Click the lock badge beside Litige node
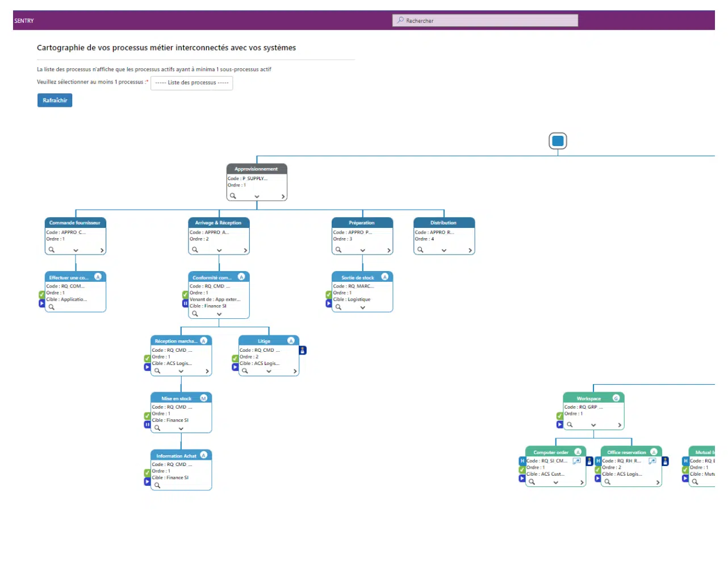Viewport: 728px width, 566px height. [x=303, y=351]
